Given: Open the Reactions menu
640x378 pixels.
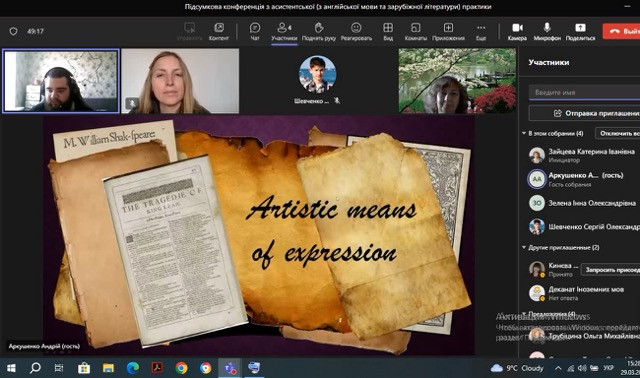Looking at the screenshot, I should point(356,31).
